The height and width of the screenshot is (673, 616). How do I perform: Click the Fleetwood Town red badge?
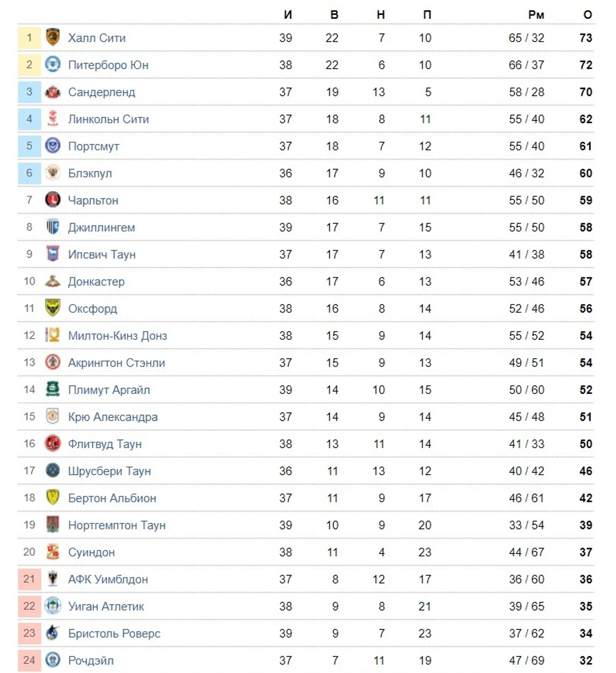53,444
